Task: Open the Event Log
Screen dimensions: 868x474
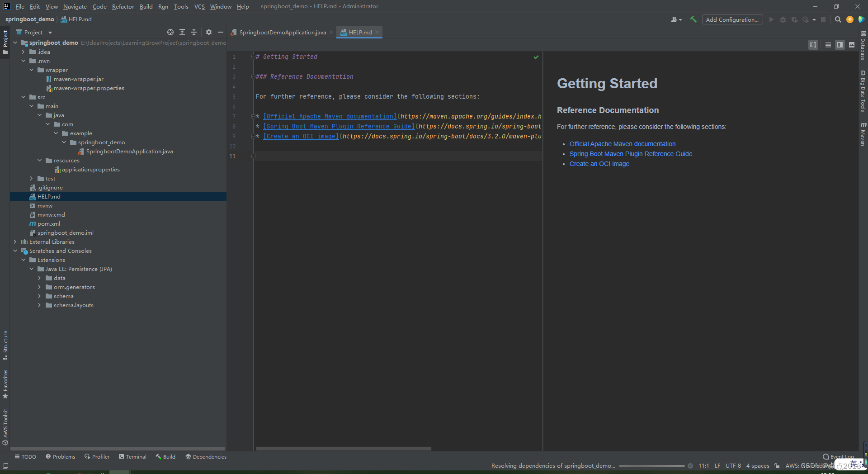Action: tap(838, 457)
